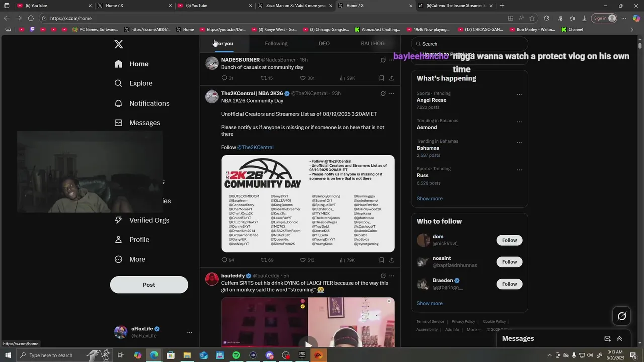Open a new browser tab
The image size is (644, 362).
pyautogui.click(x=502, y=6)
